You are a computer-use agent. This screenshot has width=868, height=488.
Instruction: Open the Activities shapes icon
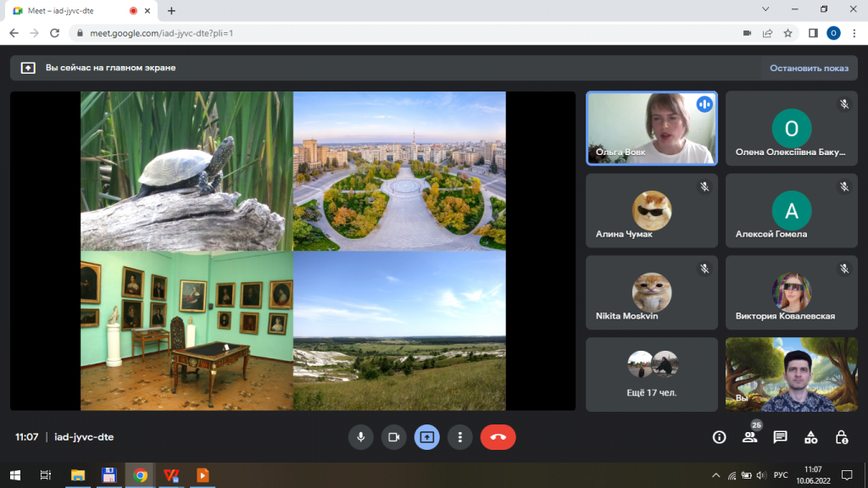click(810, 437)
